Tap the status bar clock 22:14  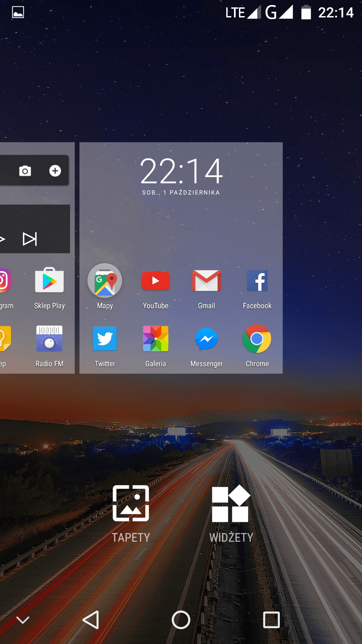coord(336,13)
